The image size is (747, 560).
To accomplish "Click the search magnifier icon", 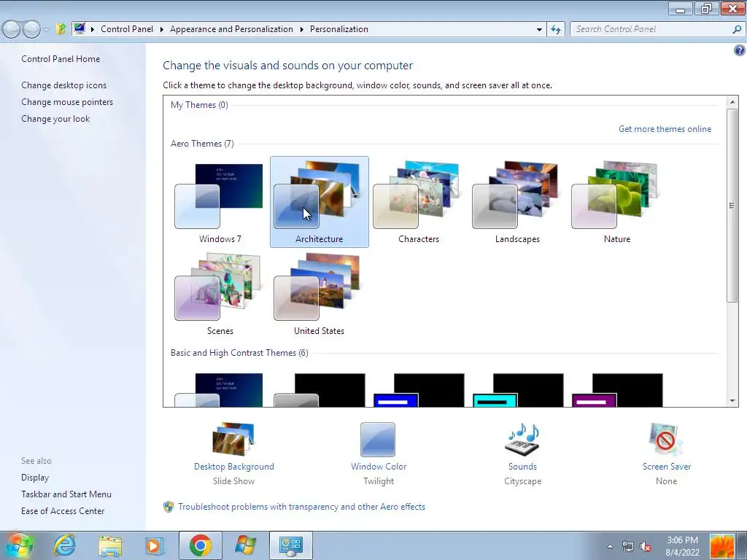I will coord(737,29).
